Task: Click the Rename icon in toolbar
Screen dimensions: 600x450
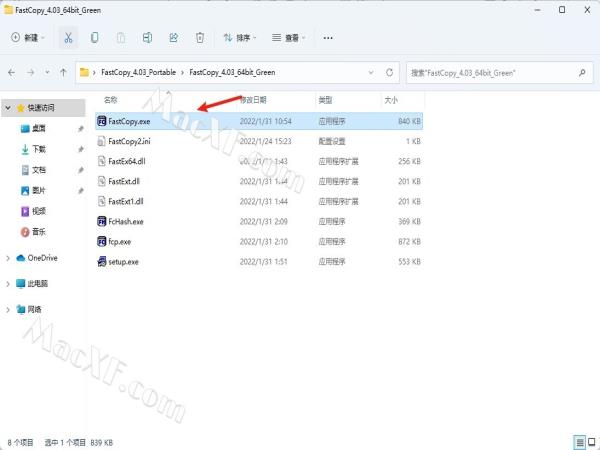Action: pos(147,38)
